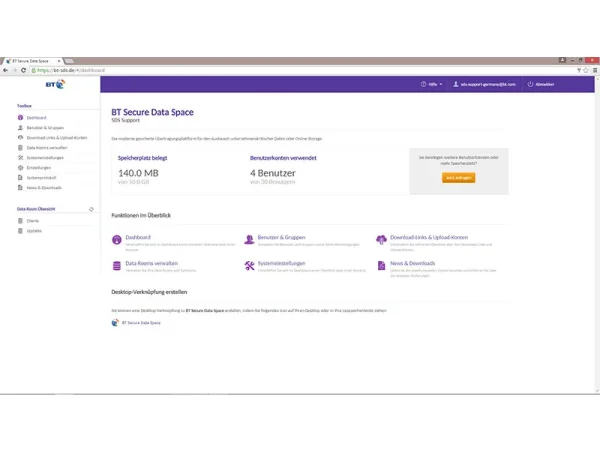Click the browser address bar
600x450 pixels.
click(x=300, y=71)
